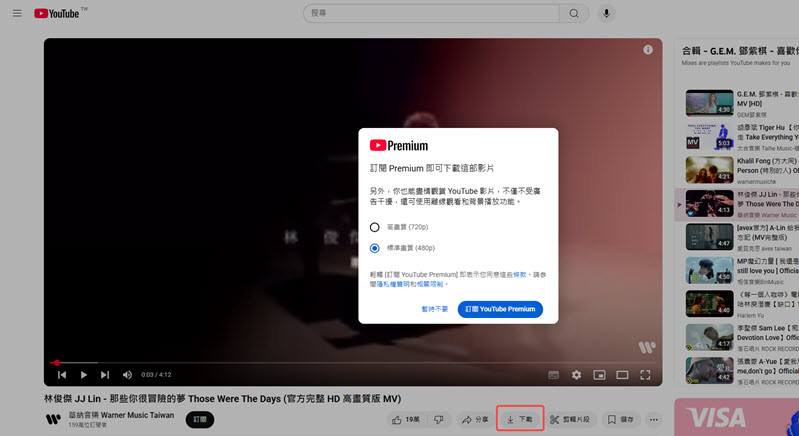Click the G.E.M. mix playlist title
The image size is (799, 436).
point(740,51)
